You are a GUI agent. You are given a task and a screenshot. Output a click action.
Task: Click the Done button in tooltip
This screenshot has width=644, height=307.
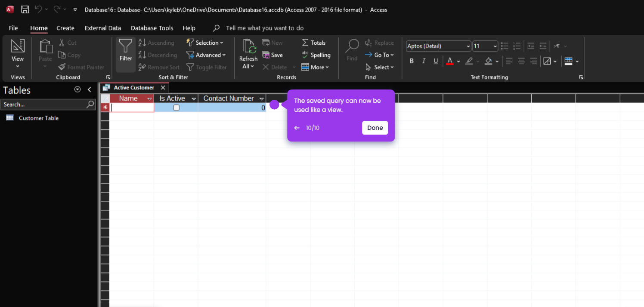375,128
